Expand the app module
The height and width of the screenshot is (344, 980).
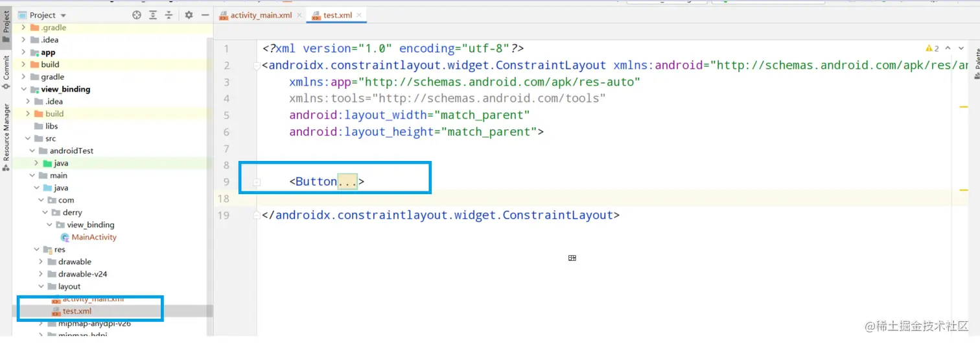(24, 53)
